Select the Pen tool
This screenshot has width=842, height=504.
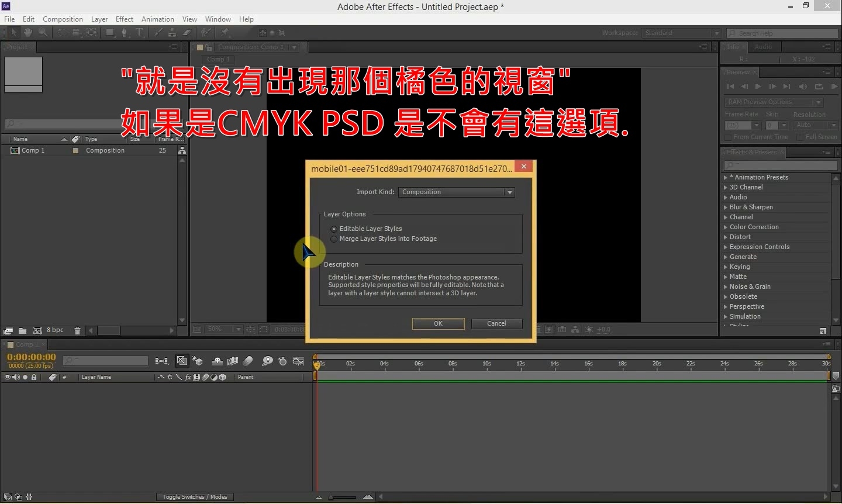(124, 33)
